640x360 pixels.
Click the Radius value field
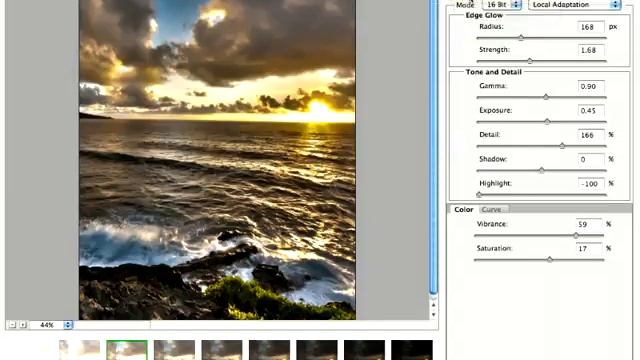tap(591, 27)
